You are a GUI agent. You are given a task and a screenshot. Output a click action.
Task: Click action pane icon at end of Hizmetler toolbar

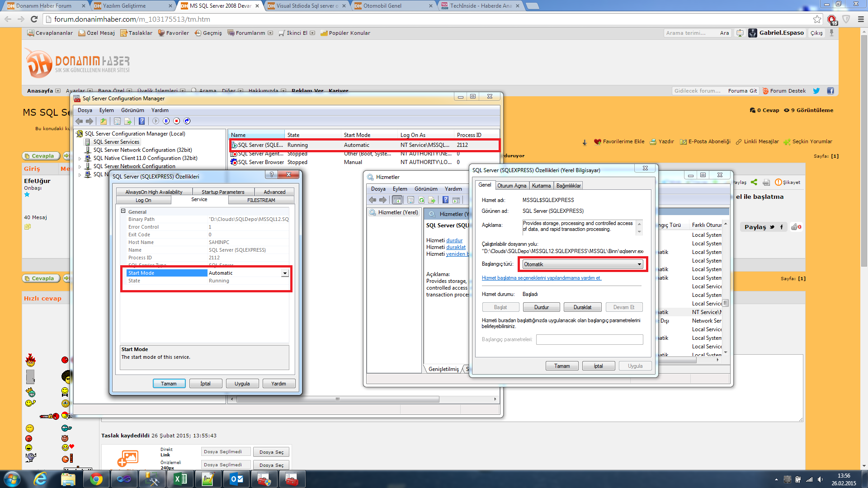[x=456, y=200]
